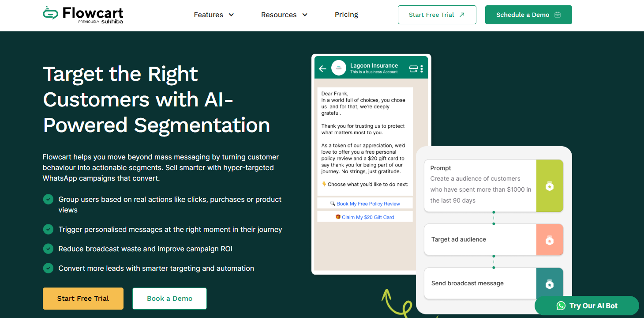
Task: Click the checkmark beside Convert more leads
Action: [x=48, y=268]
